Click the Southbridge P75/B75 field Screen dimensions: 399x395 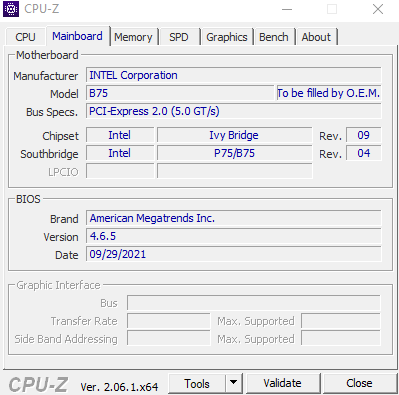point(235,153)
